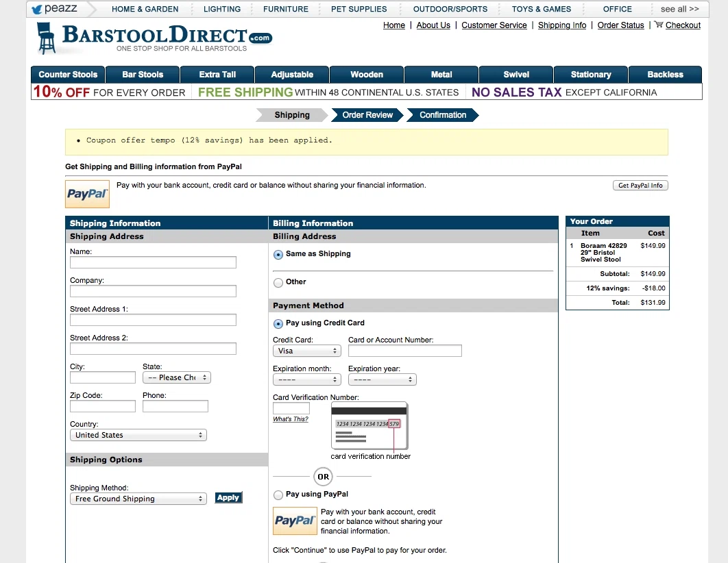
Task: Click the card verification number illustration
Action: point(369,426)
